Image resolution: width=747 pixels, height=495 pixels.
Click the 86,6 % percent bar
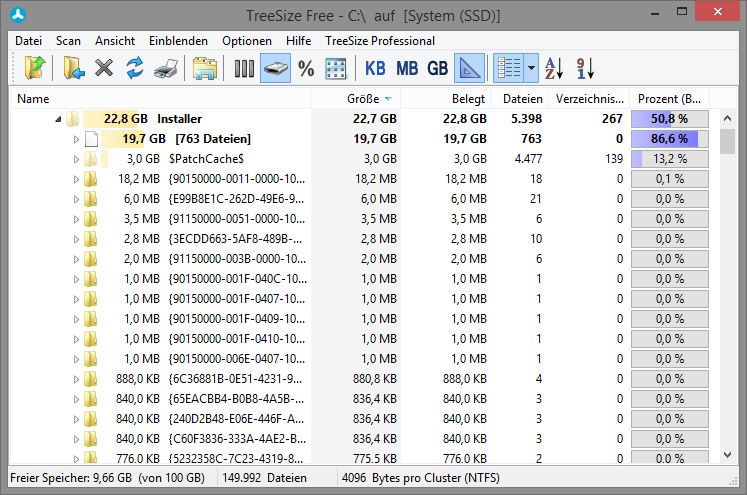pos(670,139)
